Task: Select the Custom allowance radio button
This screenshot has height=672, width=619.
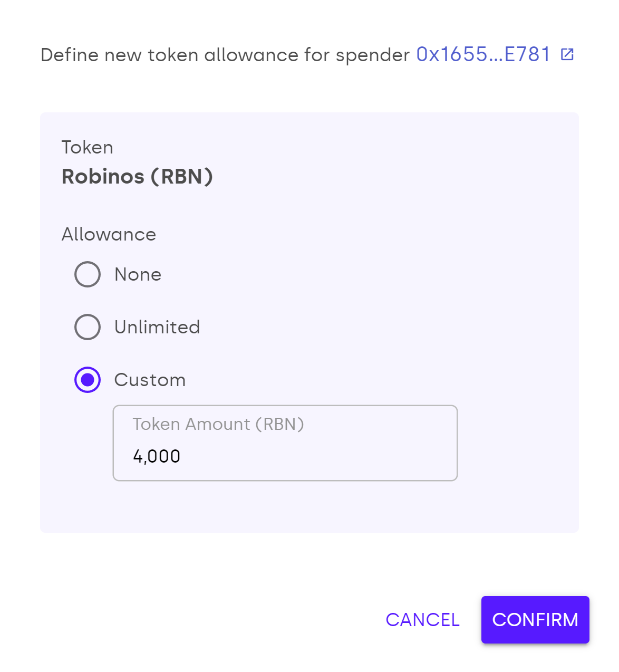Action: [x=88, y=380]
